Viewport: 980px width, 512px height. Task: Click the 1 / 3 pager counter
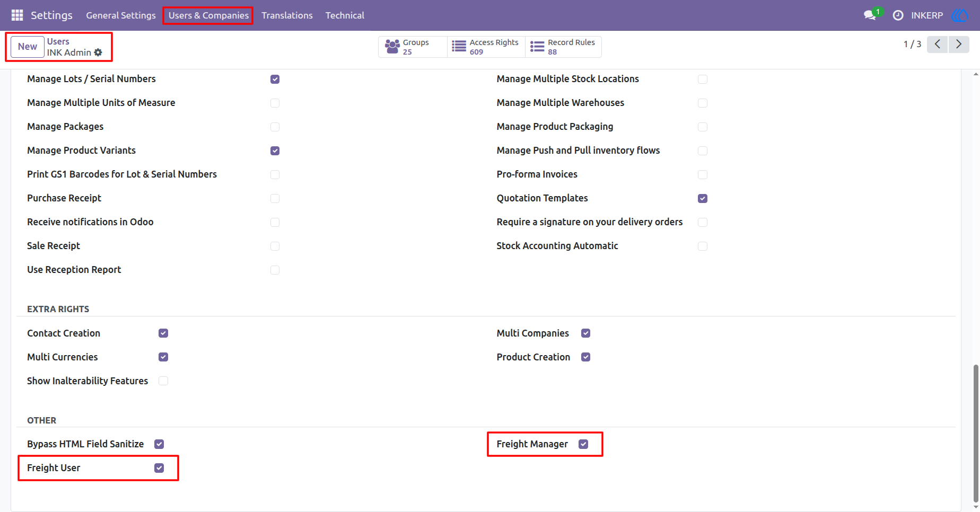point(912,44)
